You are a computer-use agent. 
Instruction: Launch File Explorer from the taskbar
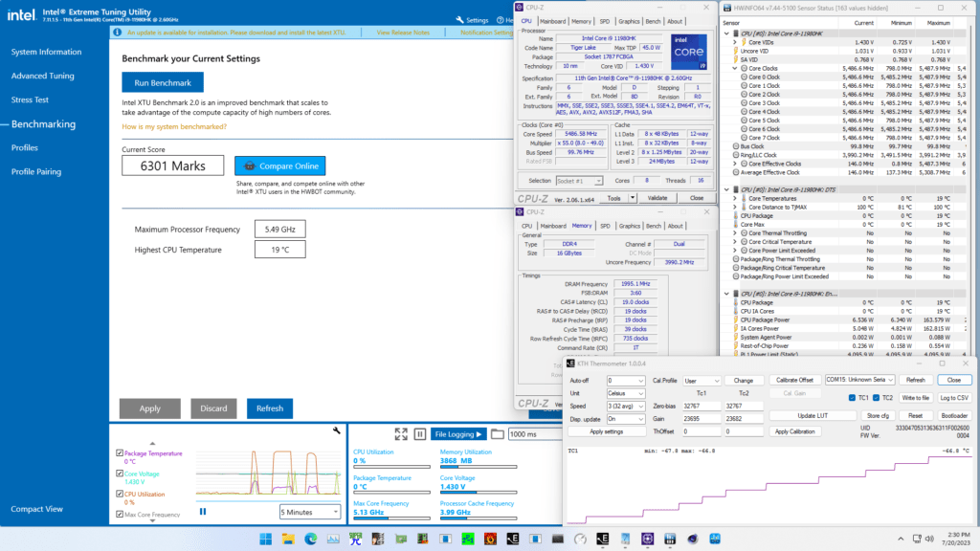tap(288, 540)
